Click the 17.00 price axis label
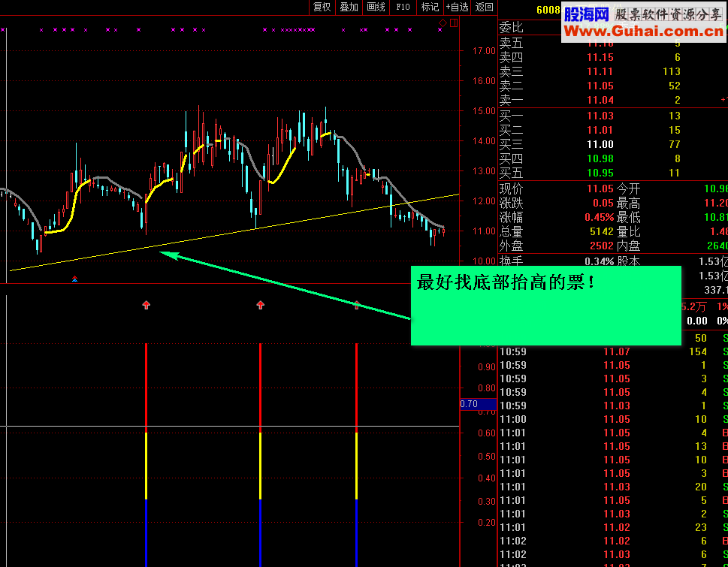The image size is (728, 567). click(x=485, y=51)
